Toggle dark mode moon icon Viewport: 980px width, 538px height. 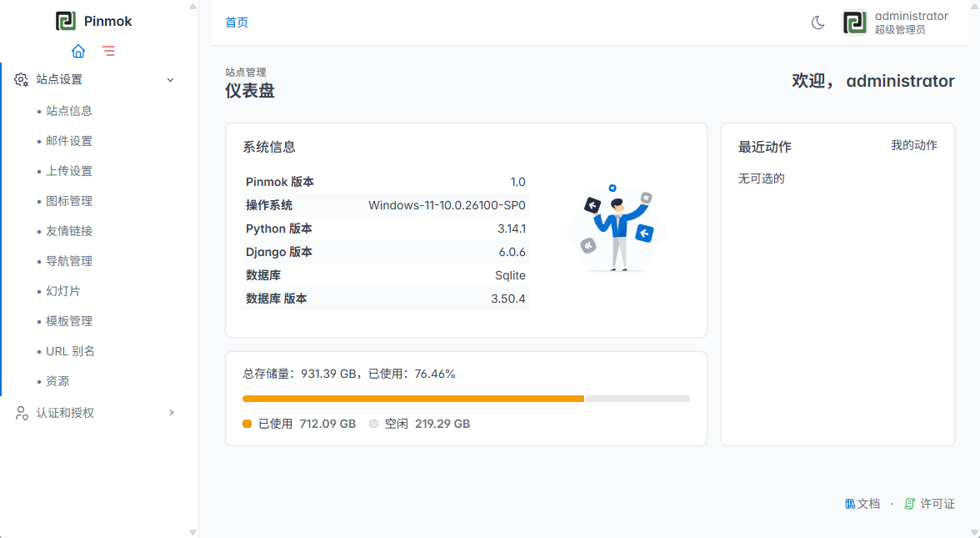tap(817, 23)
